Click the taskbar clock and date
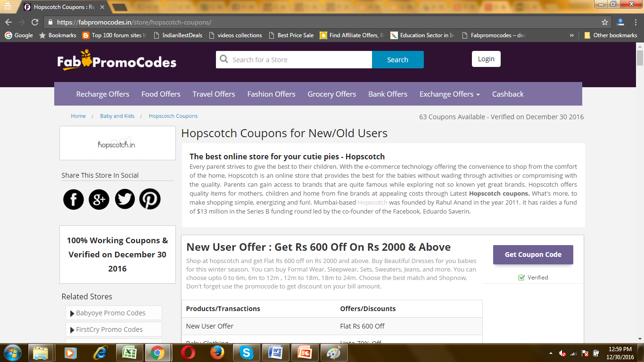 pyautogui.click(x=620, y=353)
